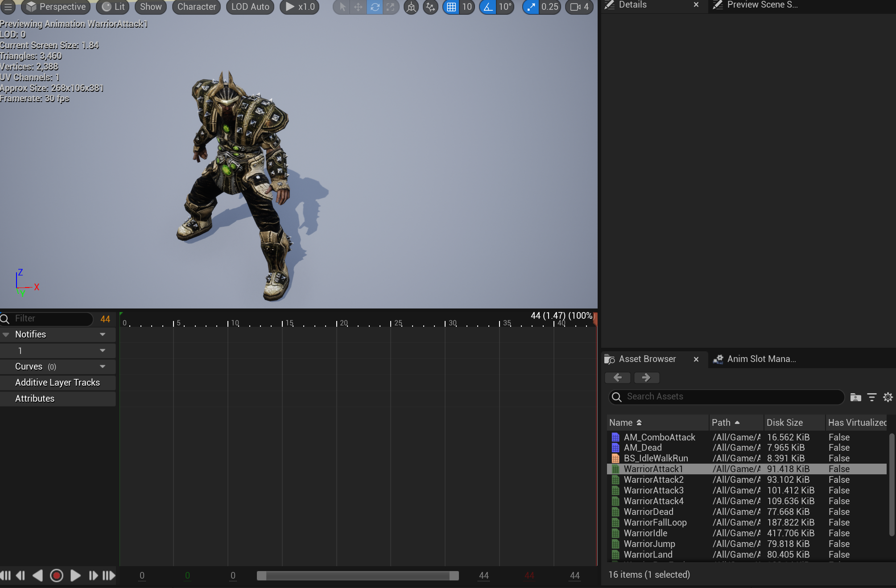This screenshot has width=896, height=588.
Task: Click the WarriorAttack2 animation sequence icon
Action: pos(615,480)
